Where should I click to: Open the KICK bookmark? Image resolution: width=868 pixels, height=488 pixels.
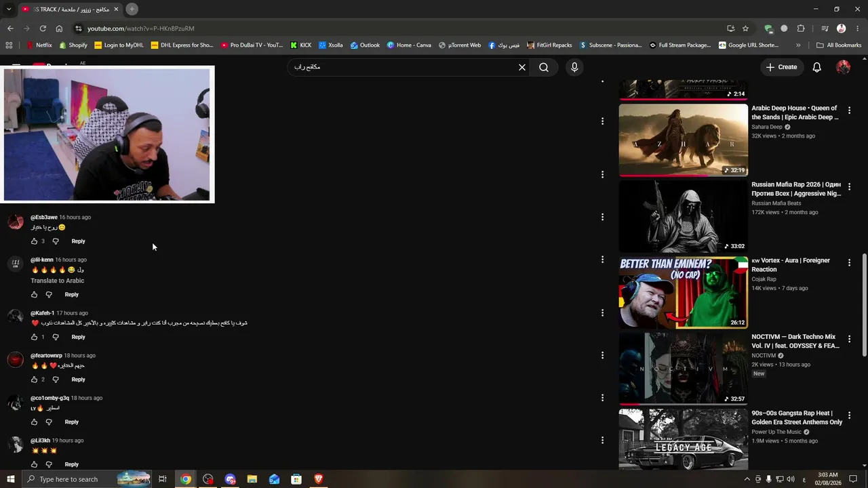300,45
